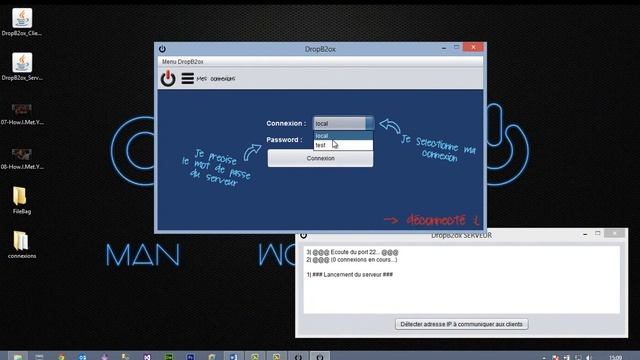Screen dimensions: 640x360
Task: Click the Connexion button
Action: [x=320, y=158]
